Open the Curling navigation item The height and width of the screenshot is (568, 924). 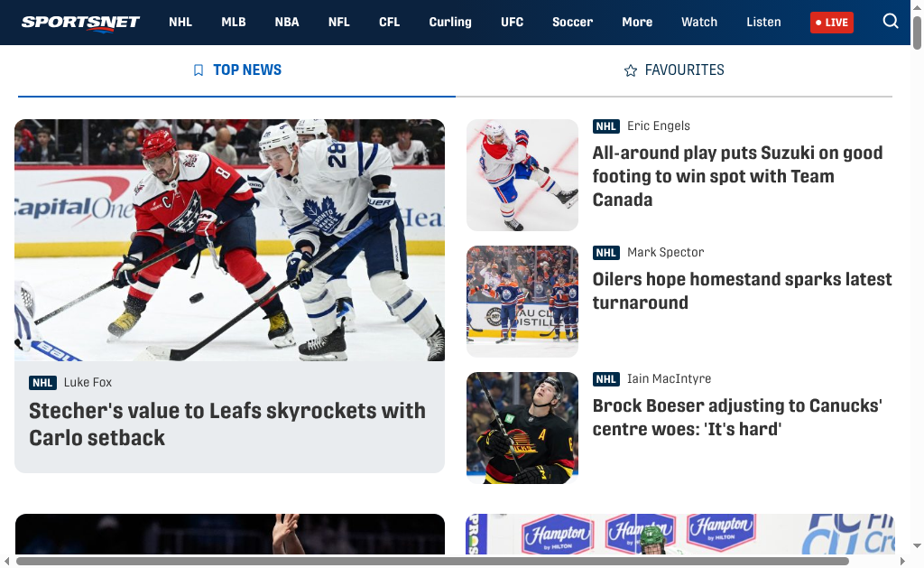(450, 22)
